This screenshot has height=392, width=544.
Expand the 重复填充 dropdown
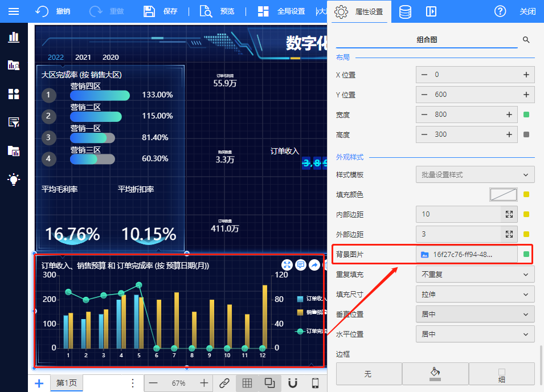click(x=475, y=274)
